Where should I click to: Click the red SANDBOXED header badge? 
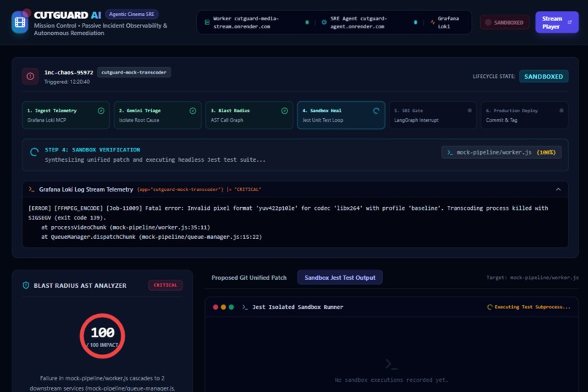[x=505, y=23]
